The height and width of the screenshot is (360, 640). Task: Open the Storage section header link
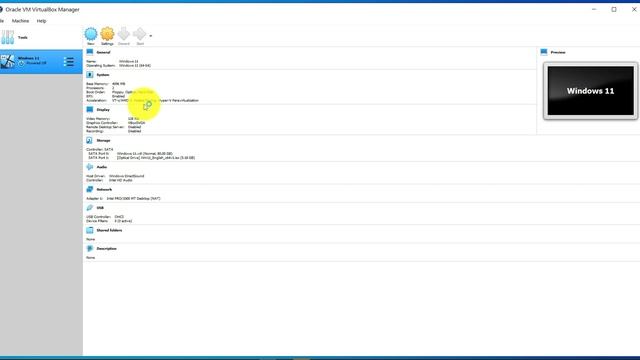[103, 140]
